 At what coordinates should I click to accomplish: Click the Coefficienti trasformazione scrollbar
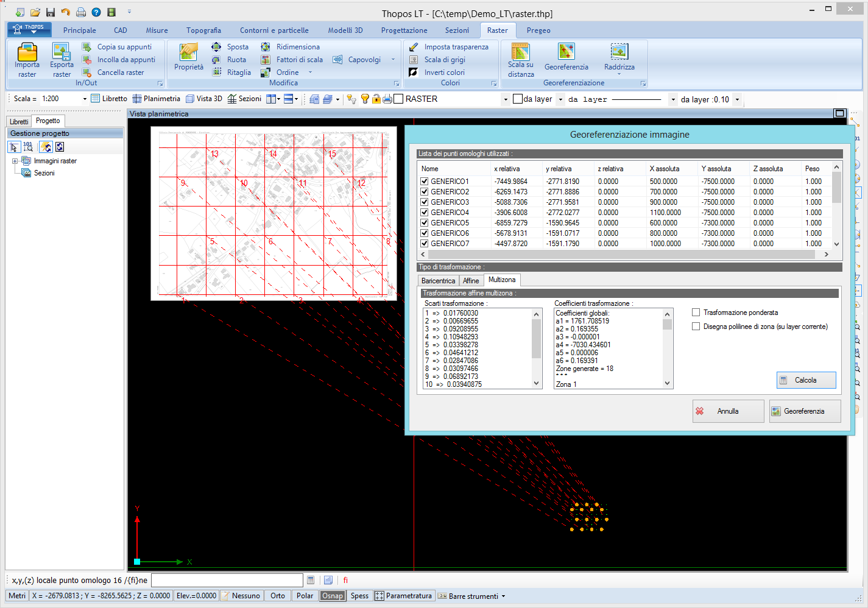point(668,348)
